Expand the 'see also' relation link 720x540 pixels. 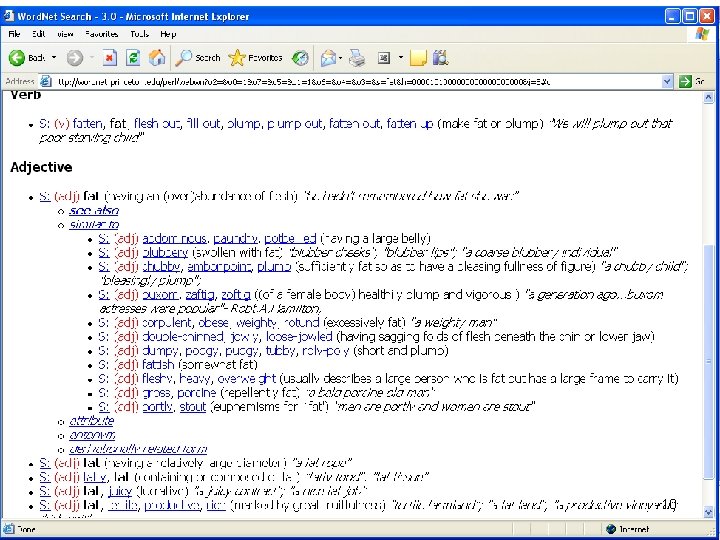click(x=94, y=210)
